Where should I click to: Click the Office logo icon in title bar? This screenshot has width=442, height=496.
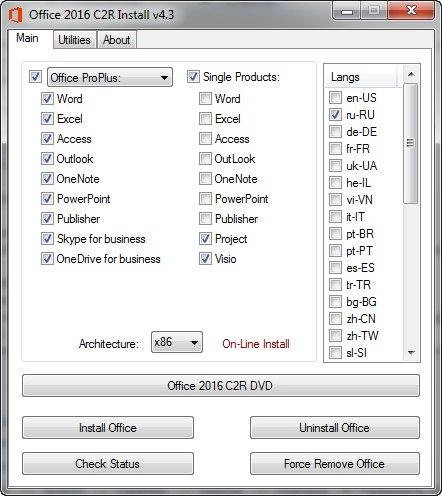pos(15,15)
